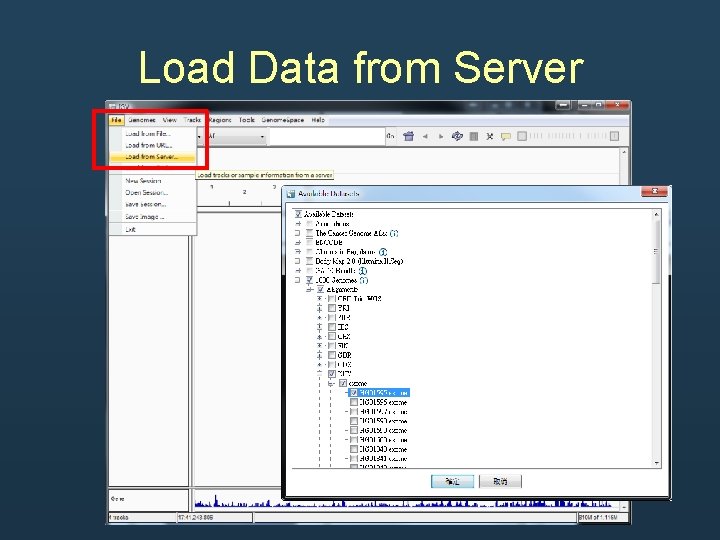Image resolution: width=720 pixels, height=540 pixels.
Task: Click the zoom level slider track
Action: (568, 136)
